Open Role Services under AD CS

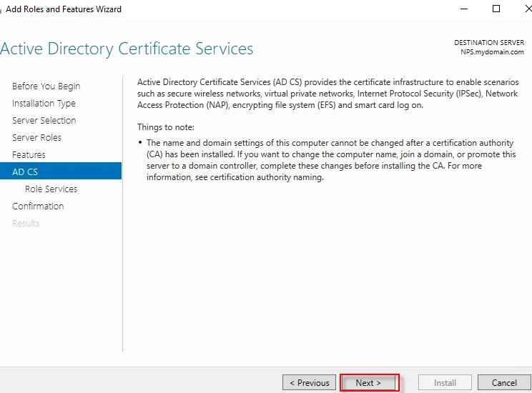(51, 189)
